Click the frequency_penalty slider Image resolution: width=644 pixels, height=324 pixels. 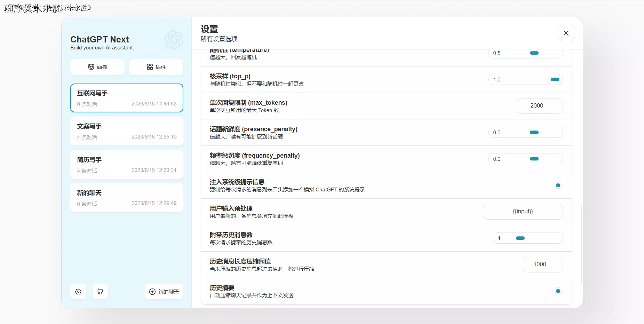[534, 159]
